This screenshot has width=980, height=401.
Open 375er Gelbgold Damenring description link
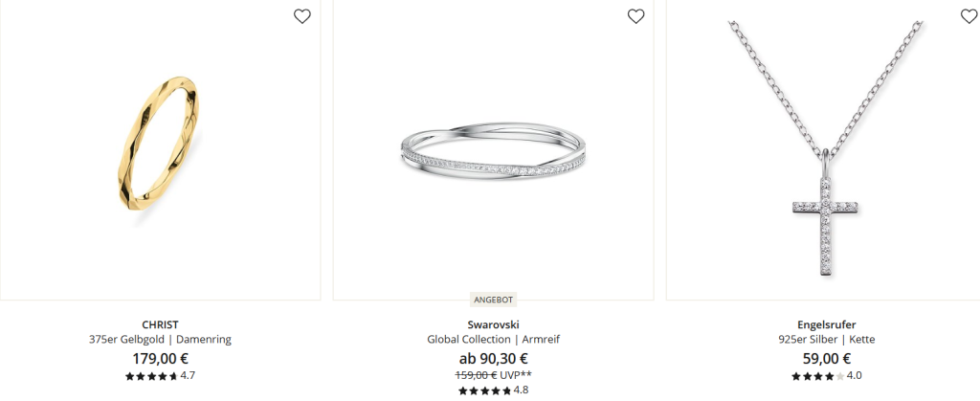(160, 340)
